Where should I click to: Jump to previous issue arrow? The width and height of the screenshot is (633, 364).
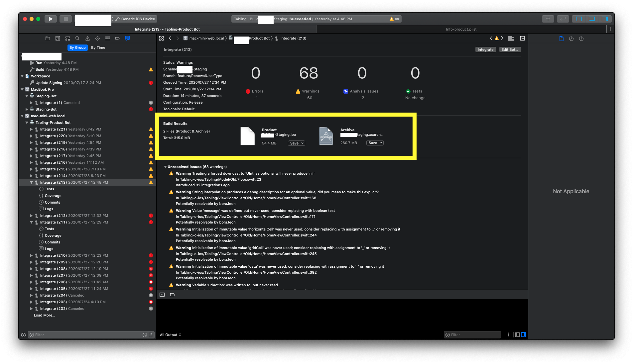pyautogui.click(x=491, y=39)
